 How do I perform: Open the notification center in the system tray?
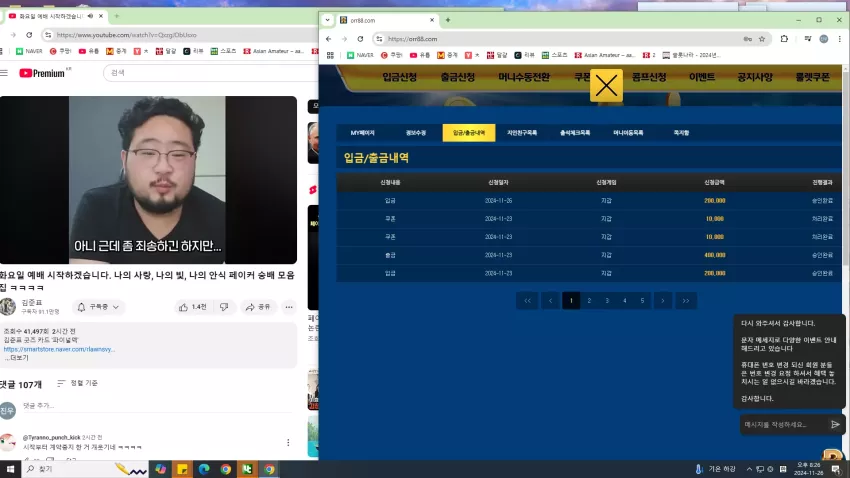pyautogui.click(x=836, y=469)
